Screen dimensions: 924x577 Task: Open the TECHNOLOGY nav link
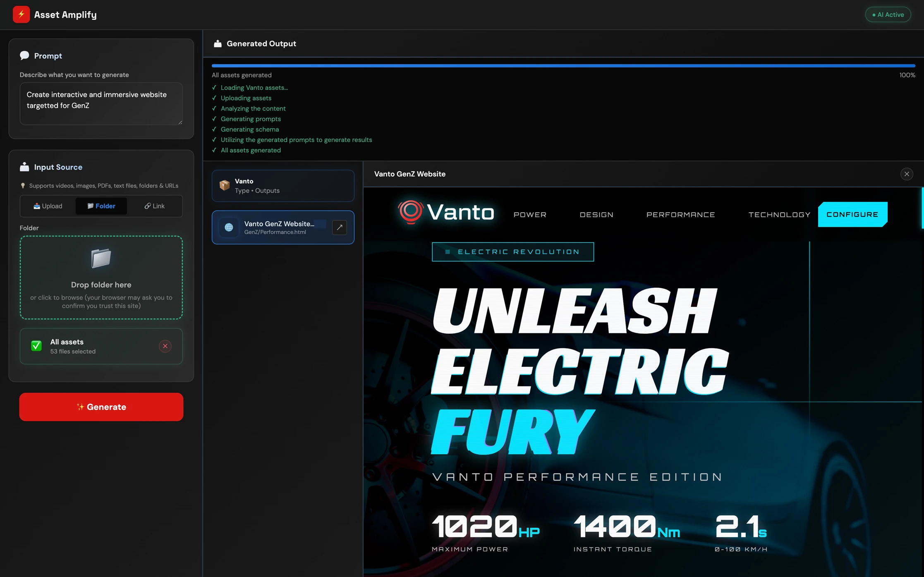779,215
